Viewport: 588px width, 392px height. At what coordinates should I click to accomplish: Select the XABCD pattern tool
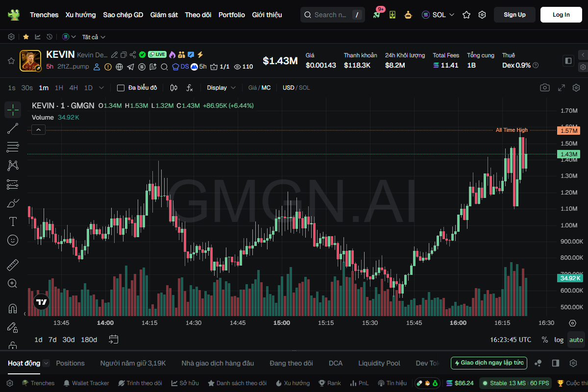coord(13,165)
